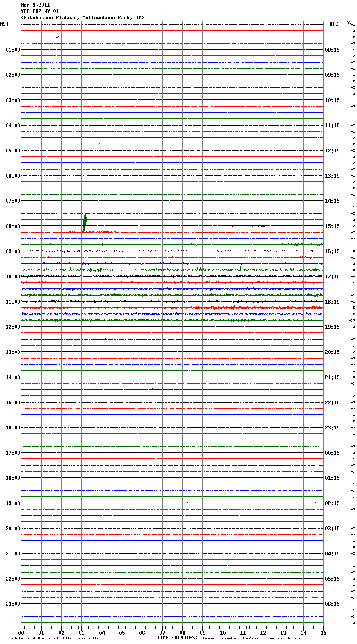Select the 21:00 MST row label
This screenshot has height=644, width=357.
click(x=13, y=554)
